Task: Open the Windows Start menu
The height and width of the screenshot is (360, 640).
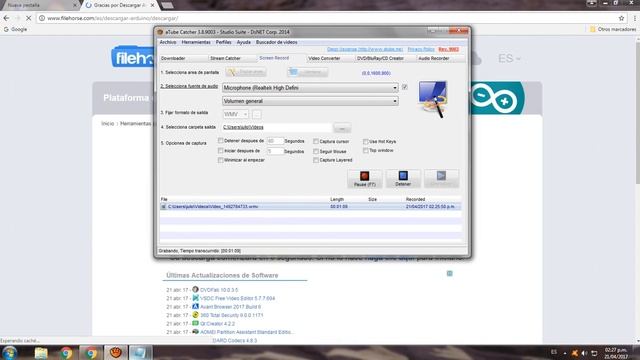Action: pos(9,353)
